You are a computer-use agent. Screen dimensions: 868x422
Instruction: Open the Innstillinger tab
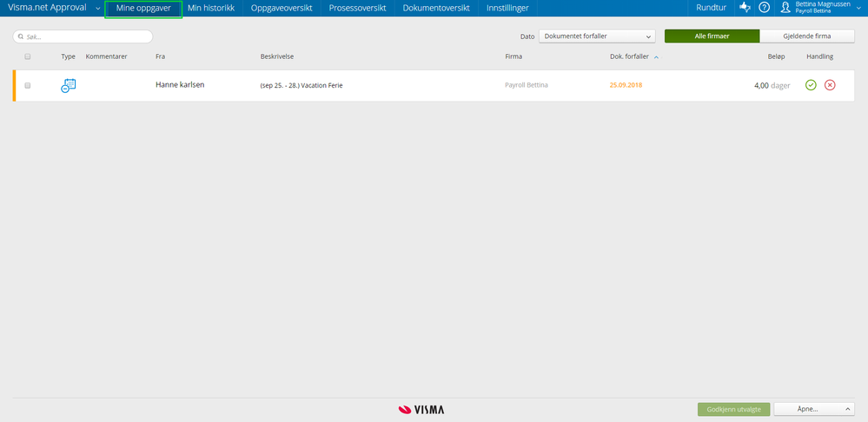[x=507, y=9]
